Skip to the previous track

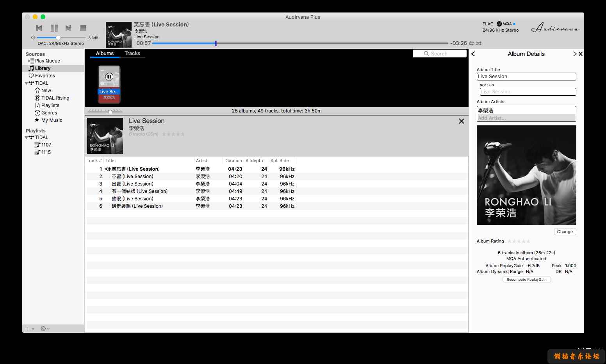coord(39,28)
